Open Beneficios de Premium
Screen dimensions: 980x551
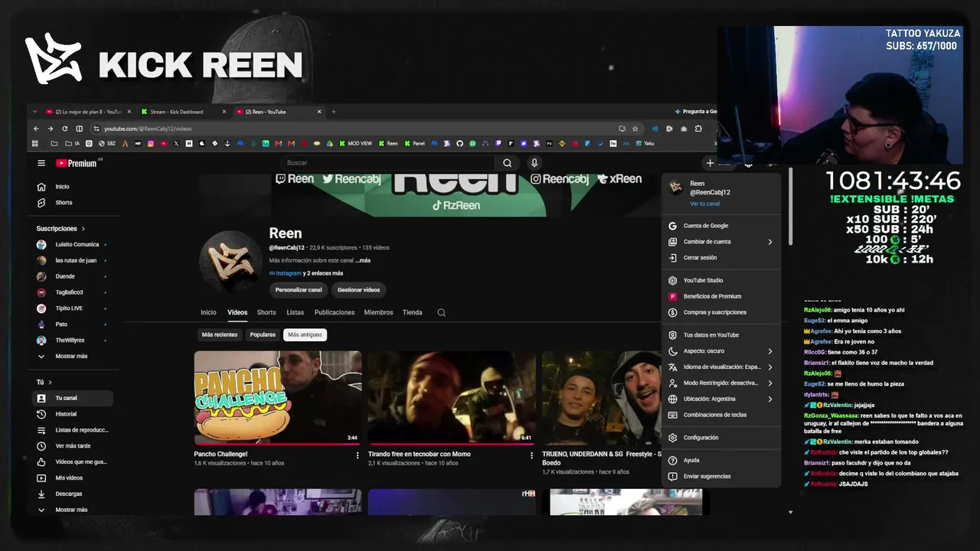[720, 296]
